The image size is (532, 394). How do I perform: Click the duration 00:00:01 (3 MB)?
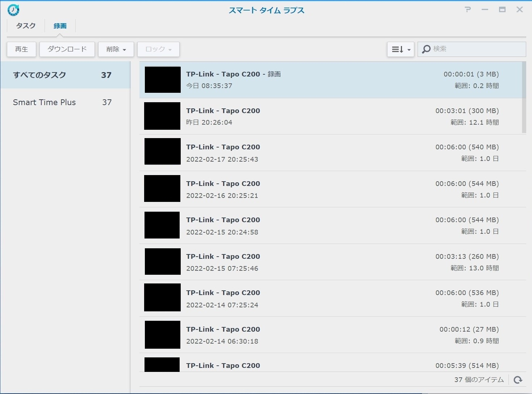[x=471, y=74]
